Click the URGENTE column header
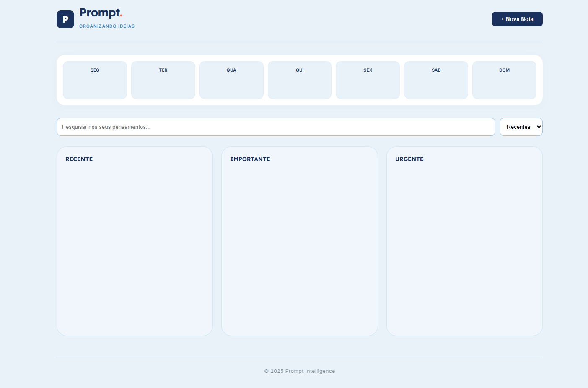 (x=409, y=159)
